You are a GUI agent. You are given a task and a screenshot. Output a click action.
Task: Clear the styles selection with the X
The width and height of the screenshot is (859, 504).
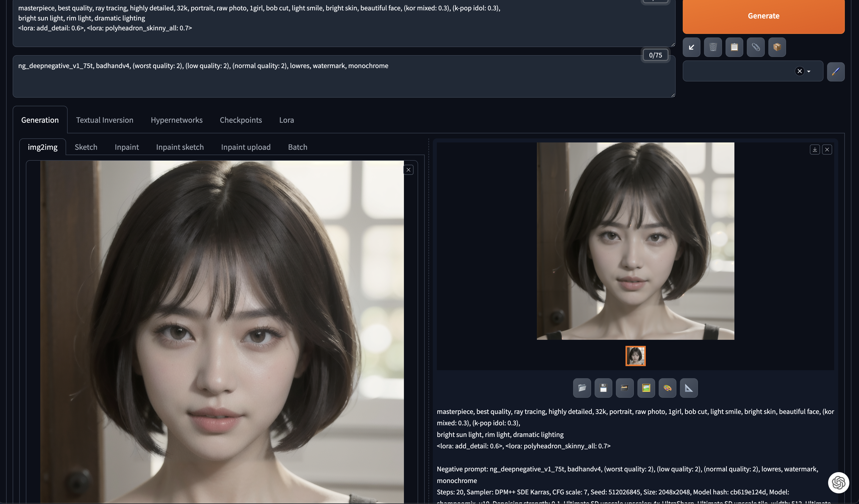point(799,71)
